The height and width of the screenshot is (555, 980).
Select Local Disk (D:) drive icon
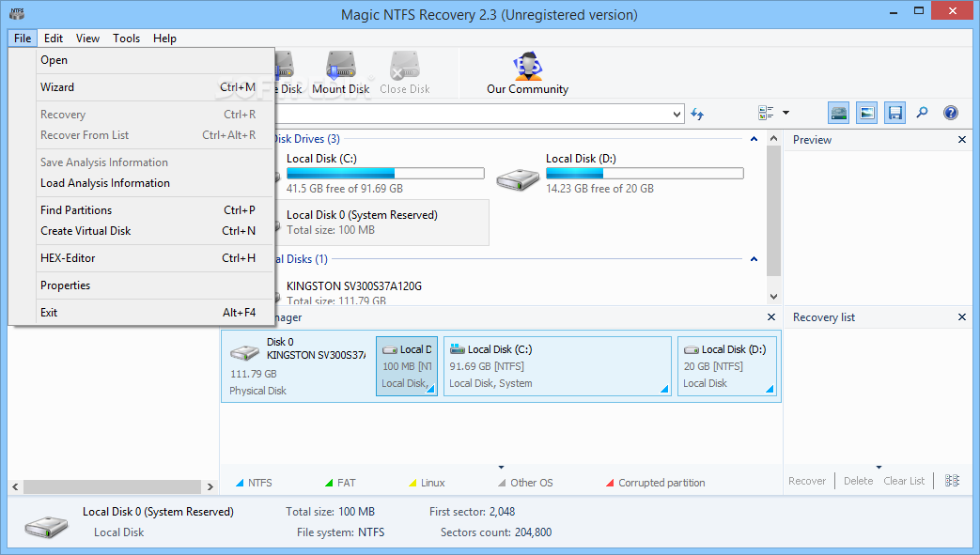tap(518, 179)
